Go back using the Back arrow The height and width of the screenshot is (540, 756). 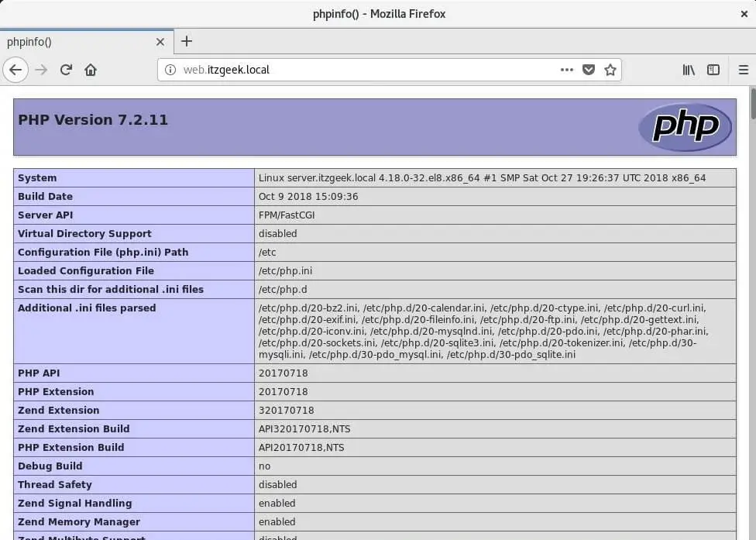[x=15, y=70]
